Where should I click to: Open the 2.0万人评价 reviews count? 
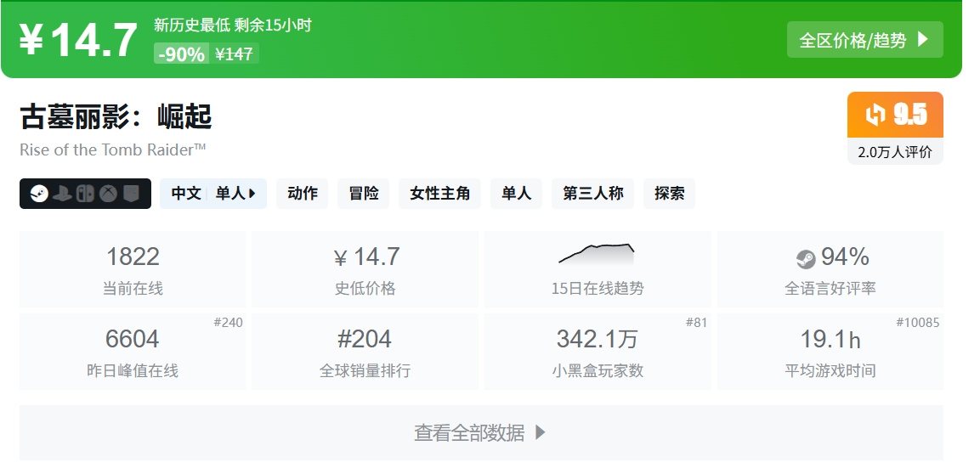[x=895, y=152]
